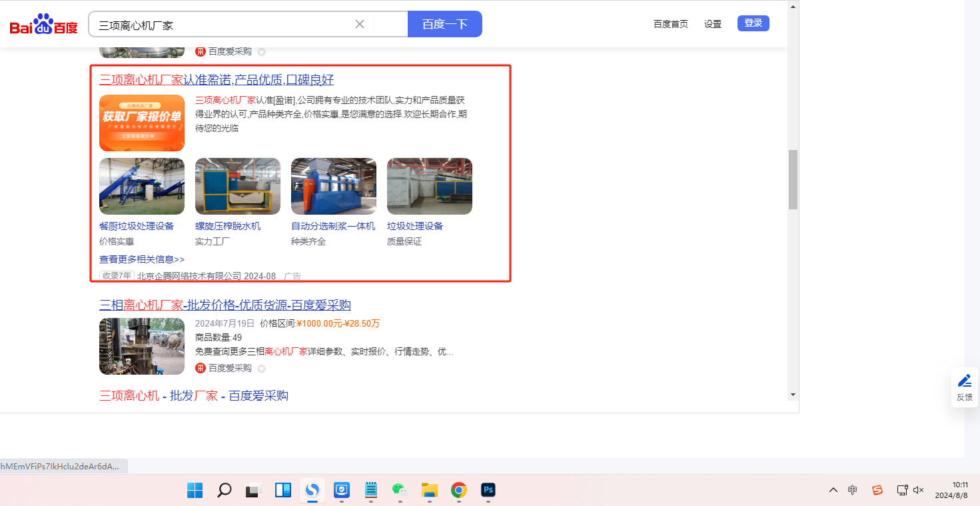This screenshot has width=980, height=506.
Task: Click the 质量保证 caption
Action: pos(404,241)
